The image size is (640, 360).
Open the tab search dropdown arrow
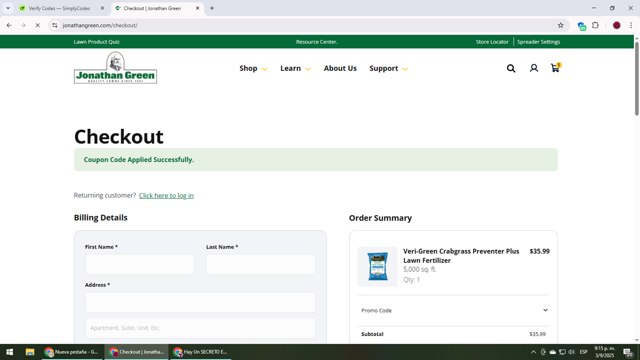pyautogui.click(x=8, y=8)
